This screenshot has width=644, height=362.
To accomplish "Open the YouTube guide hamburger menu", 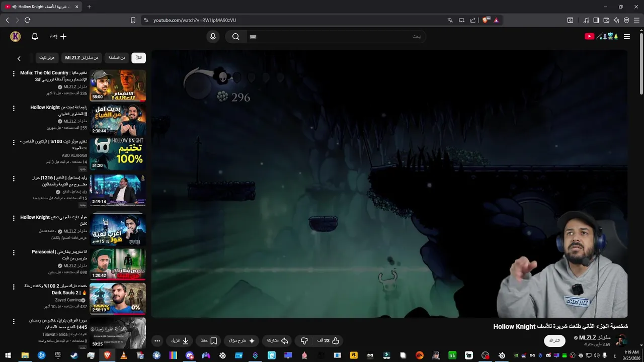I will 627,36.
